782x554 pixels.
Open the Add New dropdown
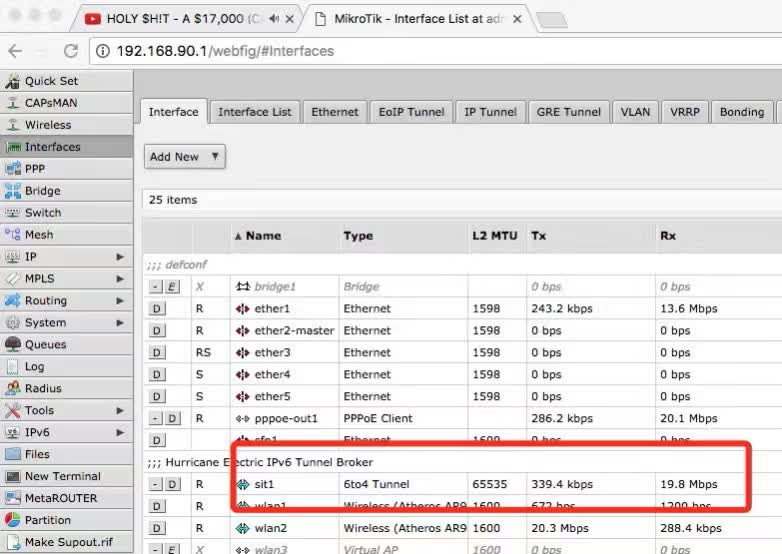coord(185,157)
